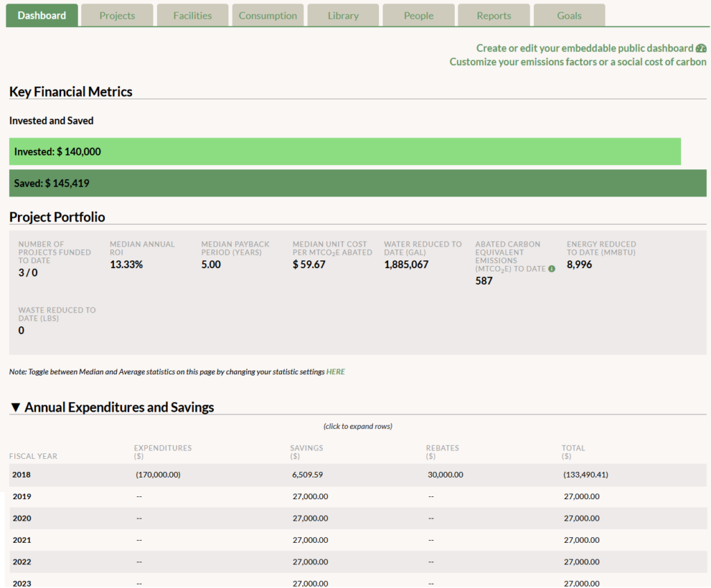Click the HERE statistic settings link
Viewport: 711px width, 588px height.
pos(335,371)
